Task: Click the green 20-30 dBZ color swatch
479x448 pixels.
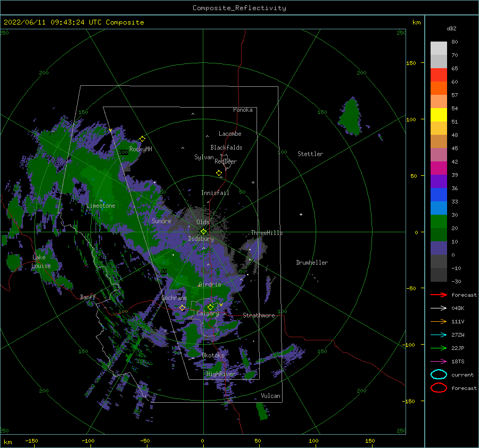Action: (x=439, y=221)
